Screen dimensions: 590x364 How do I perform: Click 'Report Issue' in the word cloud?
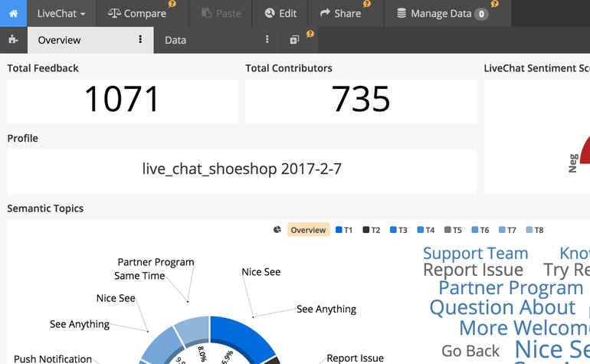[x=473, y=270]
